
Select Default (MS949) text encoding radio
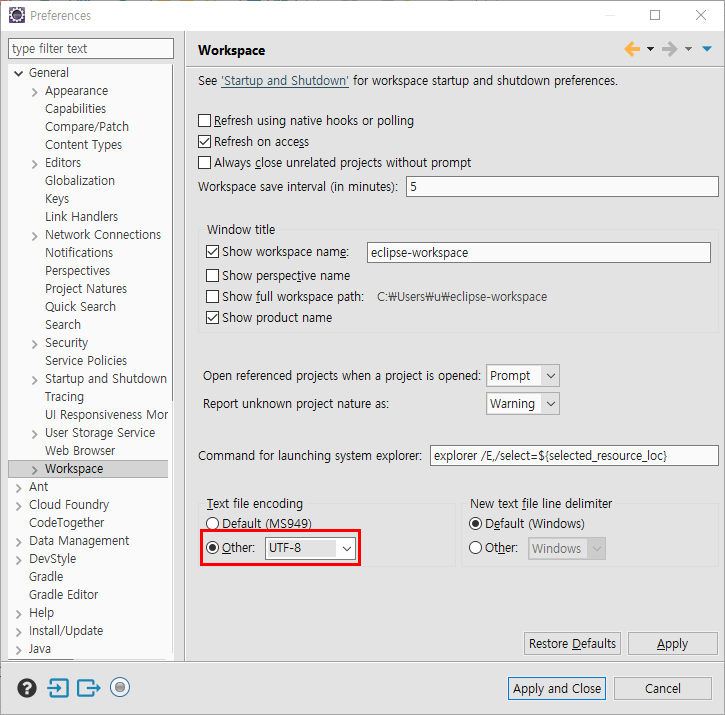(x=212, y=524)
